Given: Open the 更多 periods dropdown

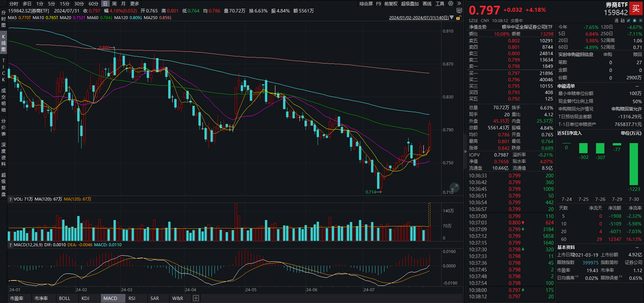Looking at the screenshot, I should coord(134,4).
